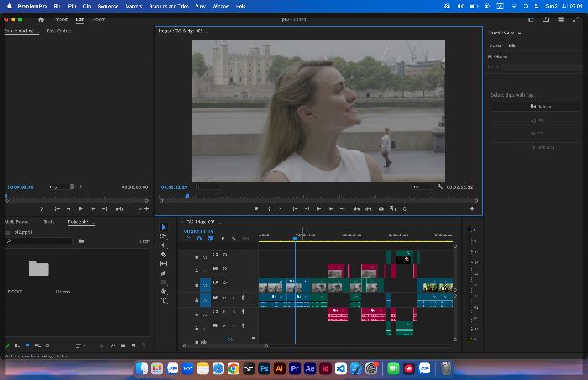The height and width of the screenshot is (380, 588).
Task: Open Program Monitor button editor plus
Action: tap(472, 208)
